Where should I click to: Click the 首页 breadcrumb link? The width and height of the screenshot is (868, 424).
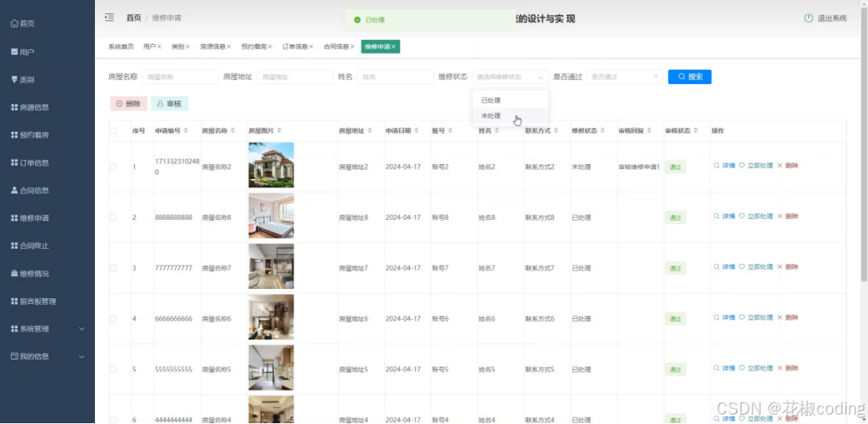133,18
